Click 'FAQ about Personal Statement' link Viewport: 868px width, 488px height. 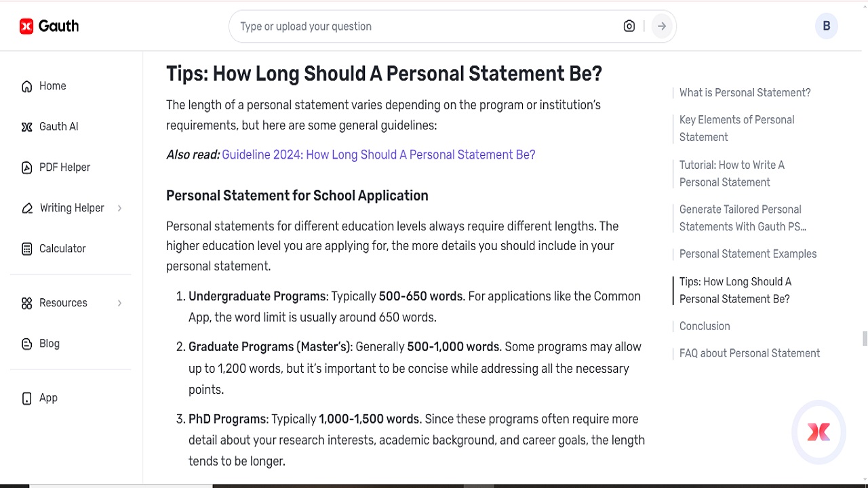pos(749,353)
